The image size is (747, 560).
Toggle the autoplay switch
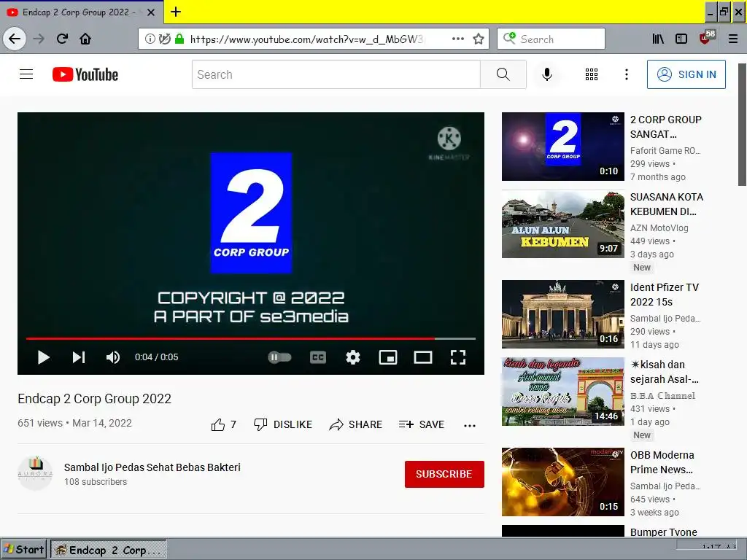pyautogui.click(x=279, y=357)
